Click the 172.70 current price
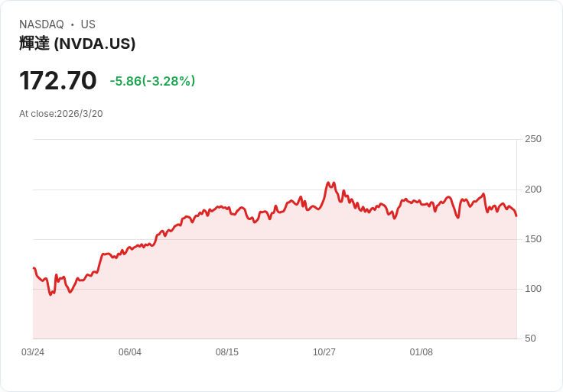This screenshot has height=392, width=563. click(58, 80)
